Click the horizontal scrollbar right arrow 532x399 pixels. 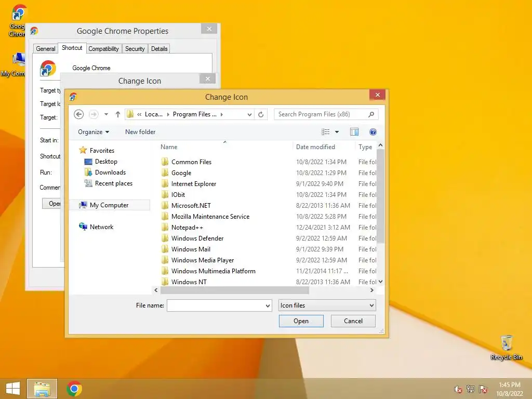click(372, 290)
